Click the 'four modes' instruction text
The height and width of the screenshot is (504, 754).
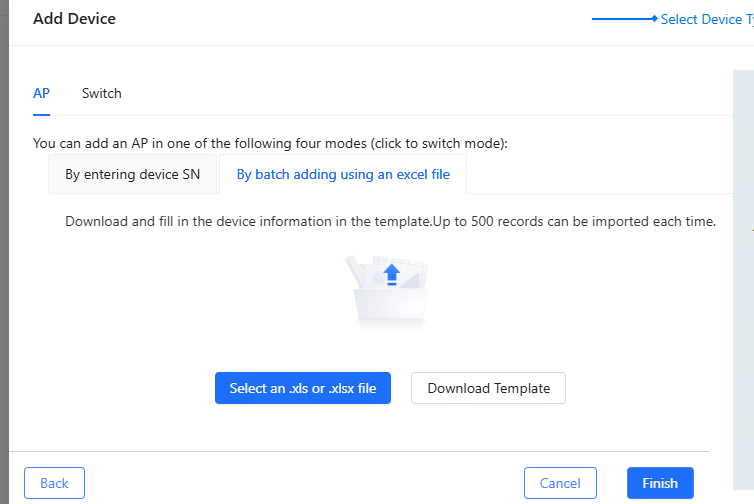[x=270, y=143]
